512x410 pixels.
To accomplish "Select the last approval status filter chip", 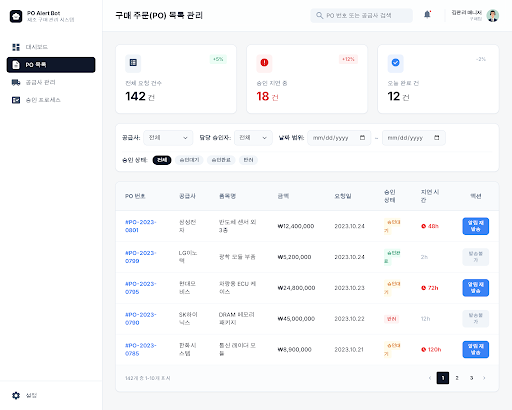I will coord(248,160).
